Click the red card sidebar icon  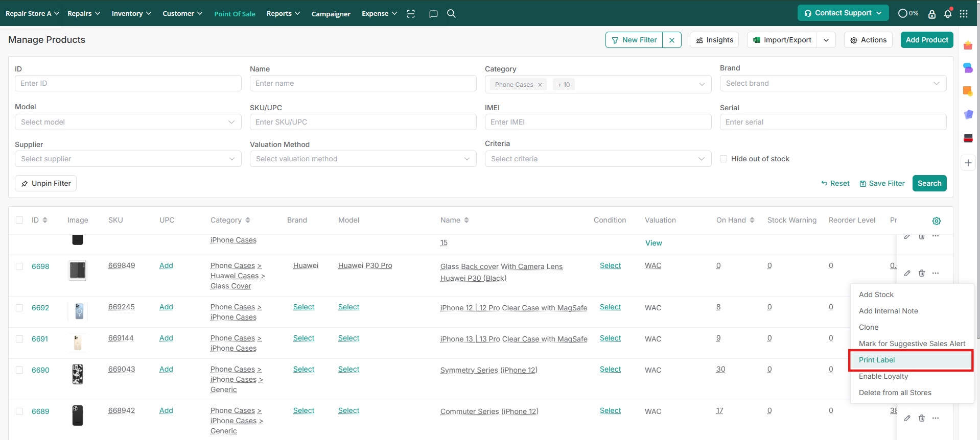click(968, 138)
